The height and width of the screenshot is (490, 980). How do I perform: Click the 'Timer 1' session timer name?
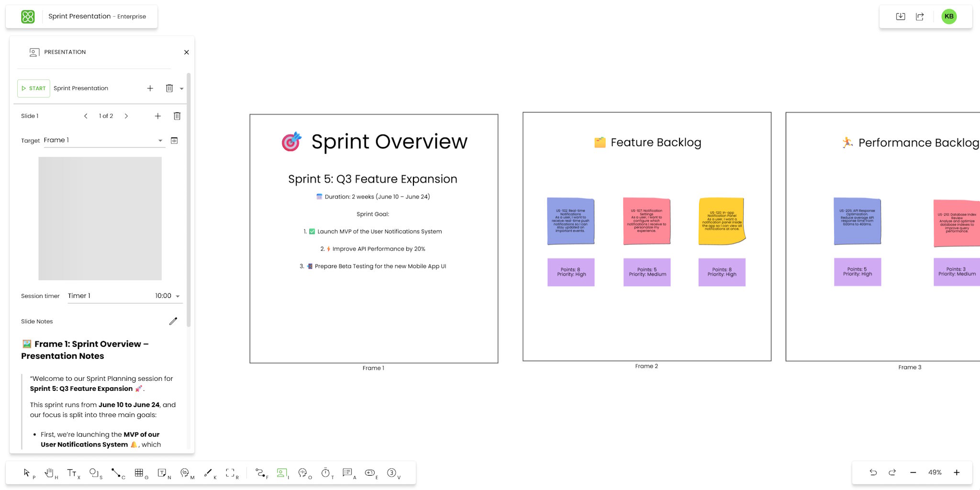pyautogui.click(x=79, y=296)
